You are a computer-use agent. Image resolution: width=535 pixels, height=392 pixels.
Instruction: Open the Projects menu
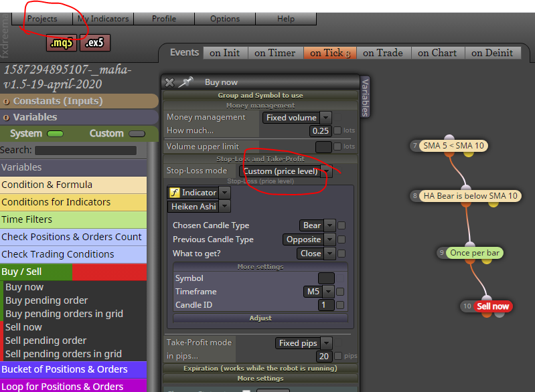[x=42, y=19]
